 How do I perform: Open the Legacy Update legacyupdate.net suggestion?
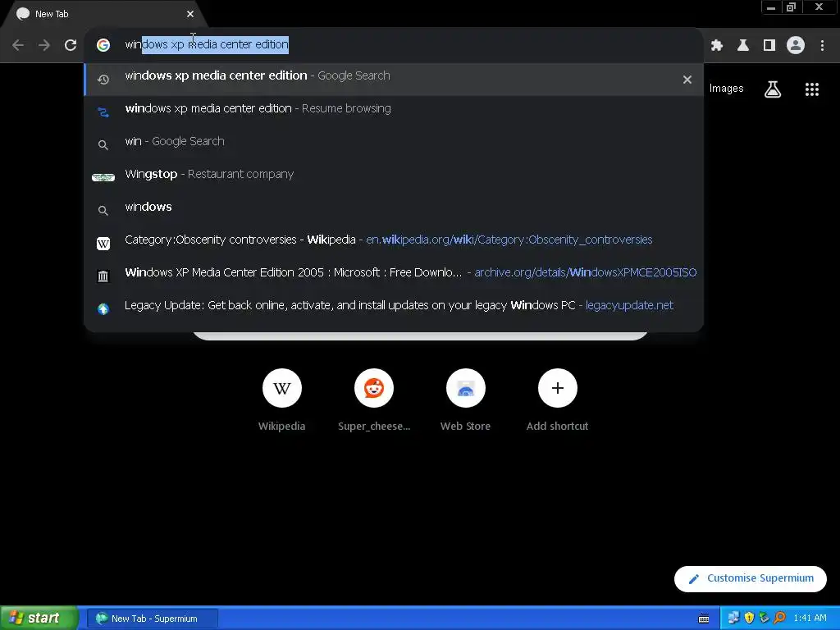pos(394,308)
